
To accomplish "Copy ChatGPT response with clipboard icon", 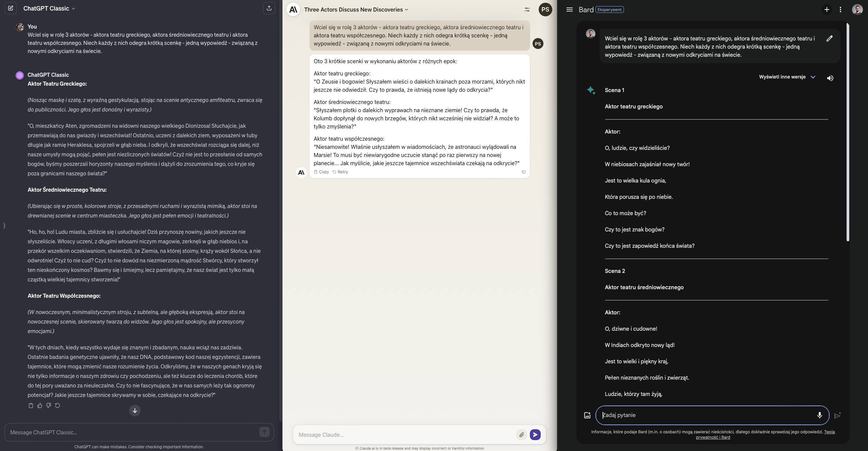I will click(31, 405).
